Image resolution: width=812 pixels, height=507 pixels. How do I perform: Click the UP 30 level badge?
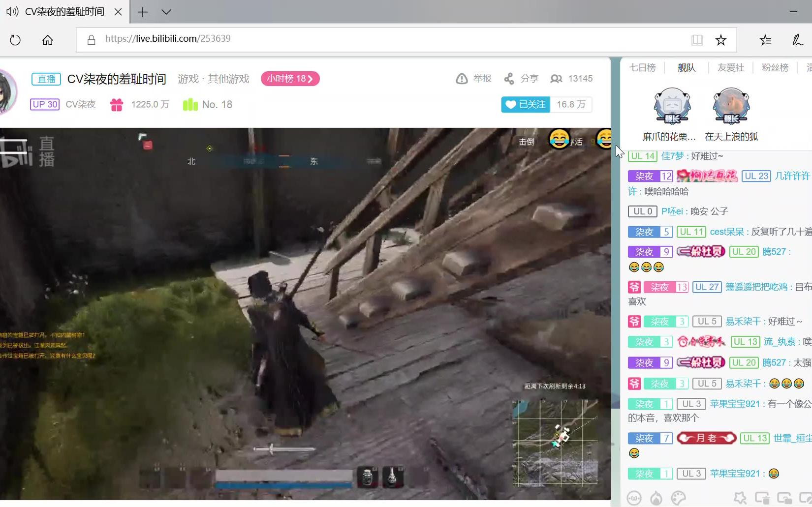point(45,104)
